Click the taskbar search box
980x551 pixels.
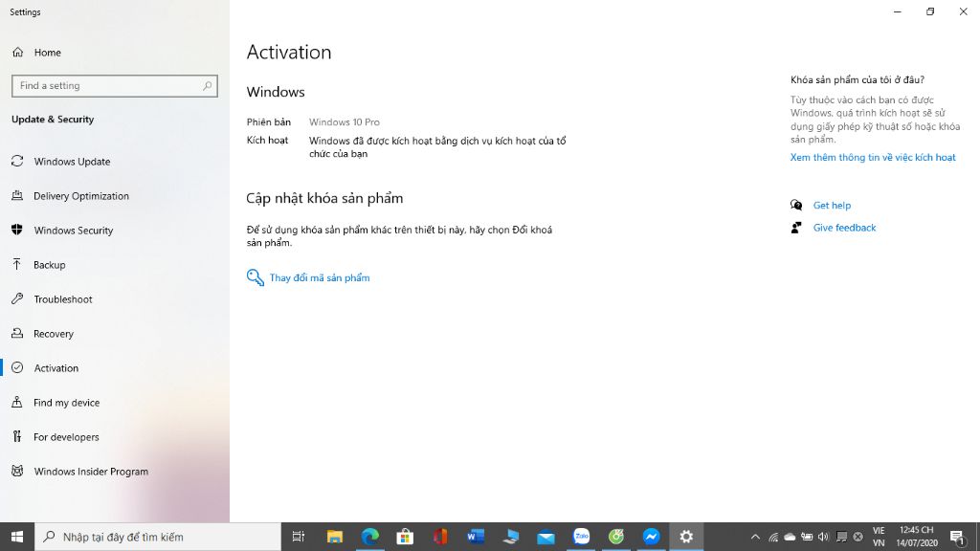point(158,537)
